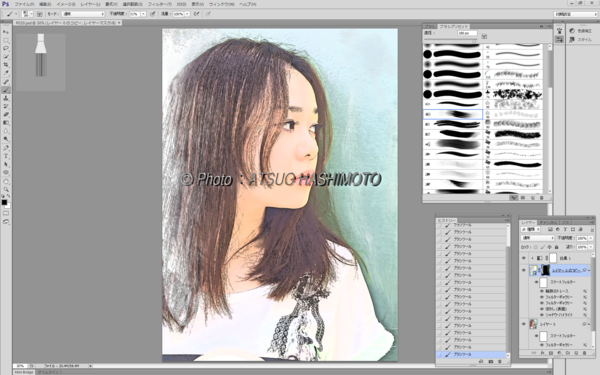Toggle visibility of base レイヤー 0 layer

[x=523, y=324]
